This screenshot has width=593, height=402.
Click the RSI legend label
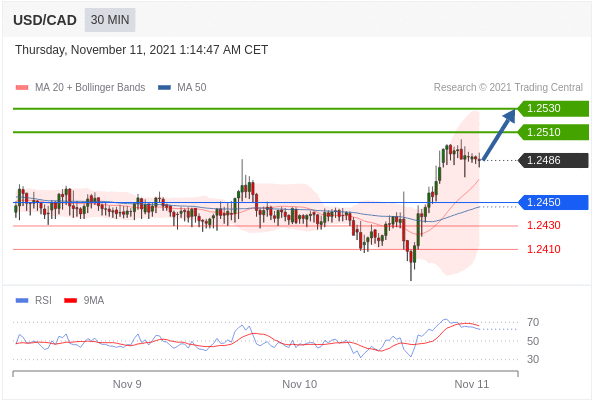pyautogui.click(x=43, y=300)
